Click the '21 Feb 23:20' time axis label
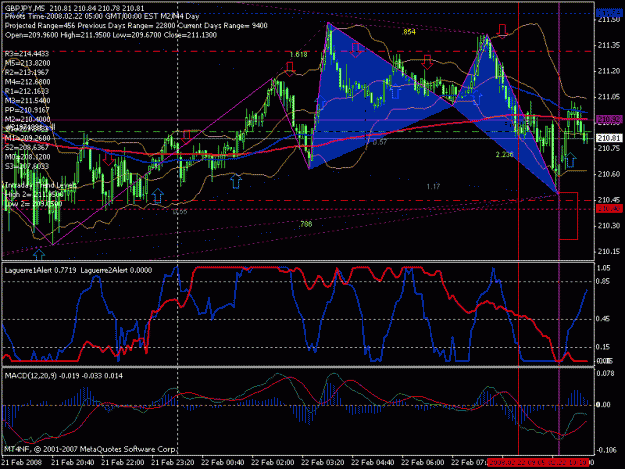 click(x=173, y=463)
